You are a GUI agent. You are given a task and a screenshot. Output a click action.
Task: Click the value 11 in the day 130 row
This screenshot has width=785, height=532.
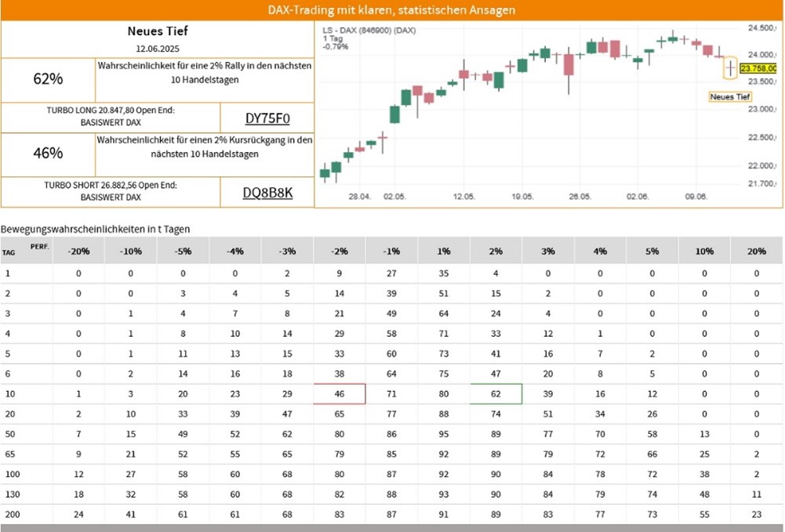coord(757,494)
